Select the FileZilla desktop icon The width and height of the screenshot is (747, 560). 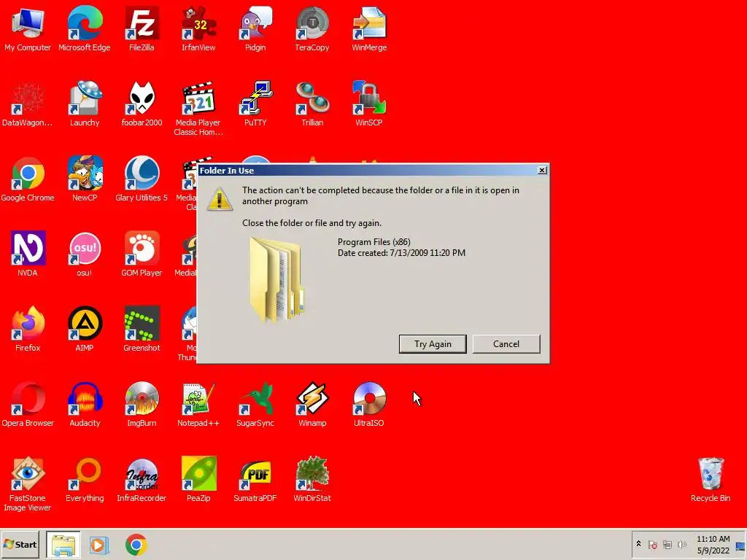click(x=142, y=29)
